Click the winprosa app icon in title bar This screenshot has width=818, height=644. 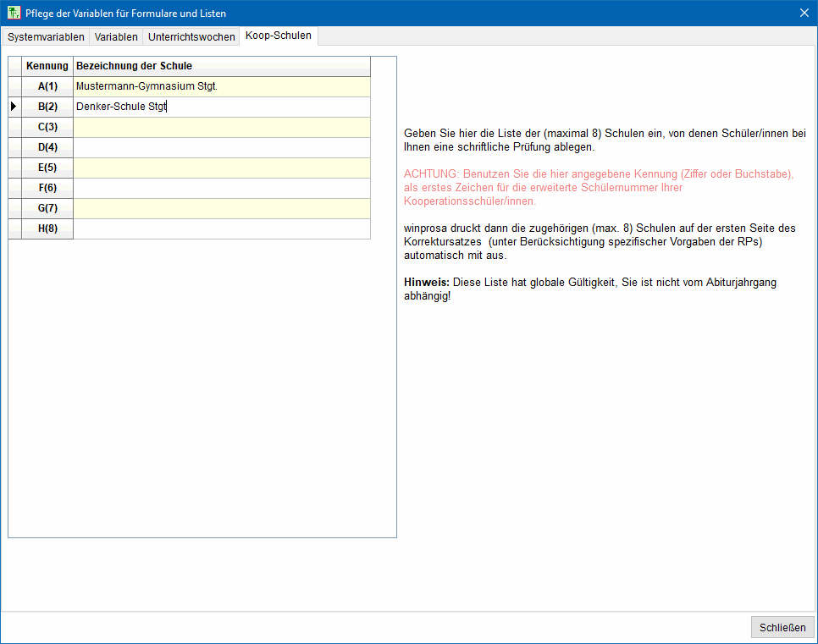click(14, 13)
